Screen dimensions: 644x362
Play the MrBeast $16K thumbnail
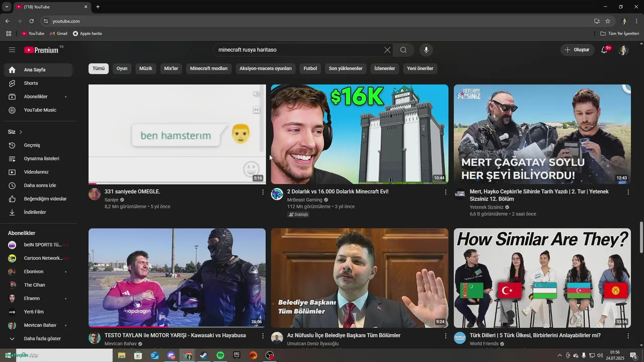(360, 134)
